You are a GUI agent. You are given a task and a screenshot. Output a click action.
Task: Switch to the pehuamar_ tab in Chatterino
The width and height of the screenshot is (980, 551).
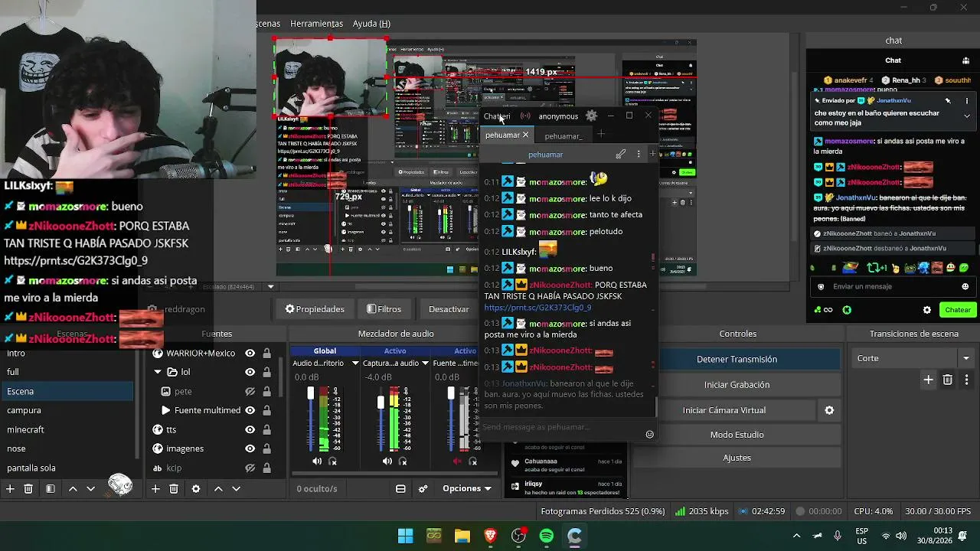pyautogui.click(x=563, y=136)
